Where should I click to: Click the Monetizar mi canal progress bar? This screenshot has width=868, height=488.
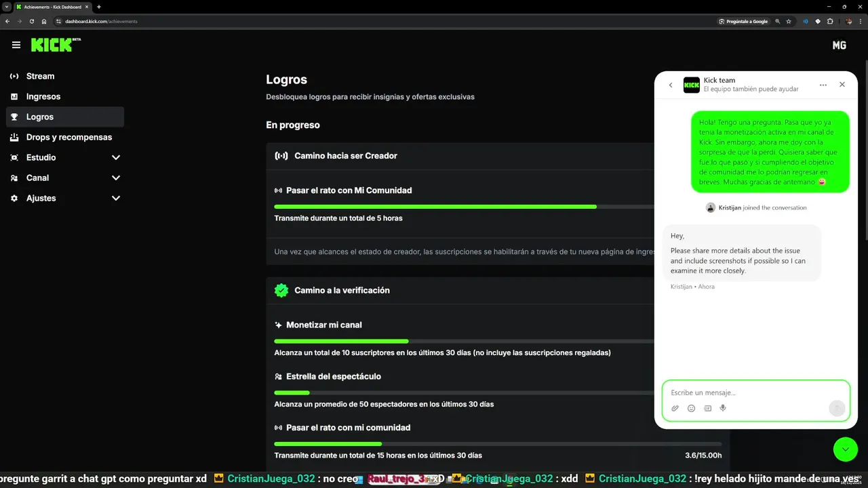point(464,341)
